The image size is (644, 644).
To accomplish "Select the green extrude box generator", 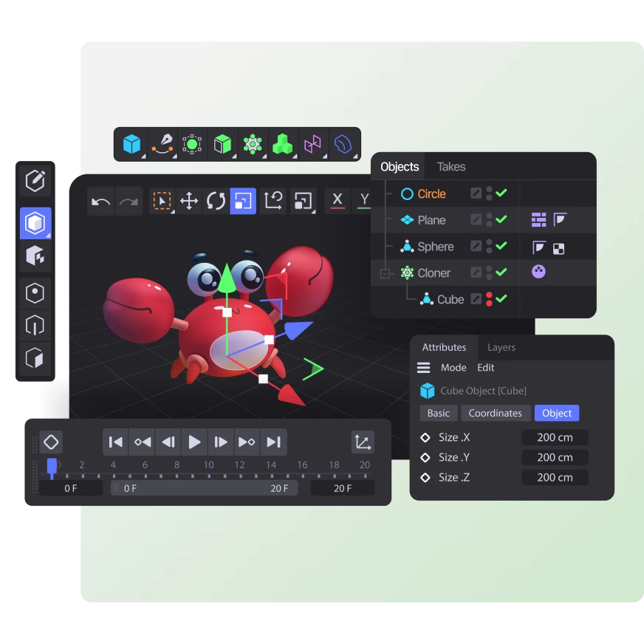I will click(x=222, y=144).
